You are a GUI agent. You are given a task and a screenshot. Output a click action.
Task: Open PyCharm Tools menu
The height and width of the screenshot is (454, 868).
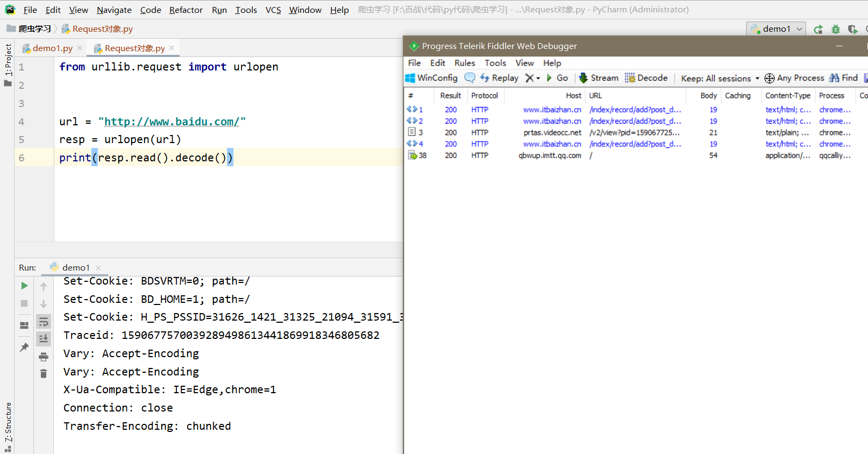pos(246,10)
